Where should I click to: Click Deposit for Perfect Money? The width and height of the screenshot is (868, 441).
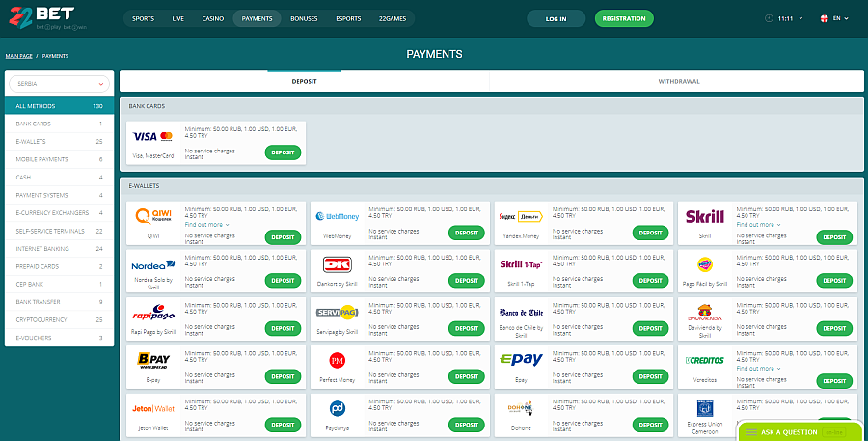click(x=467, y=376)
